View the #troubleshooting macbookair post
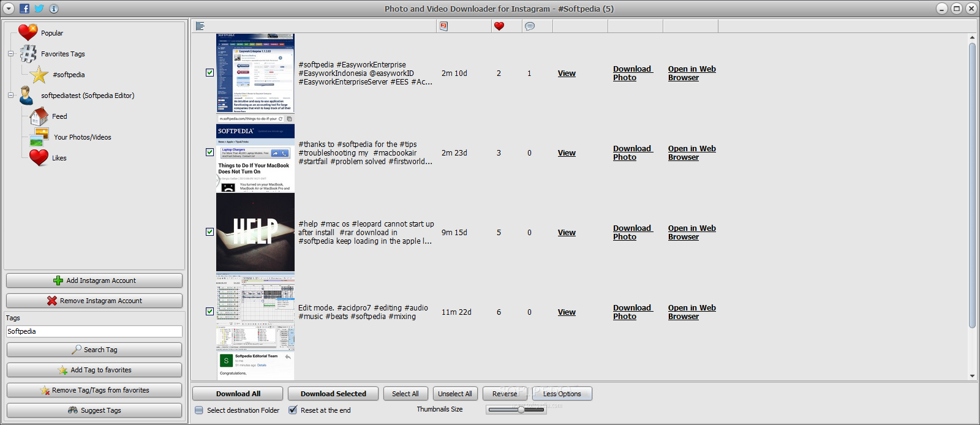980x425 pixels. click(567, 153)
